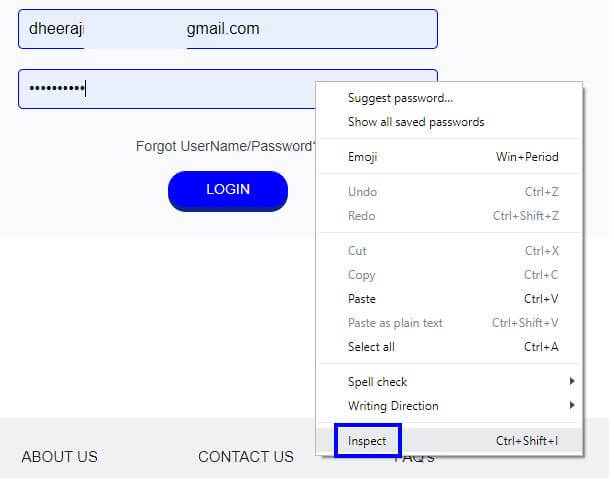The width and height of the screenshot is (614, 487).
Task: Open the Forgot UserName/Password link
Action: (x=226, y=146)
